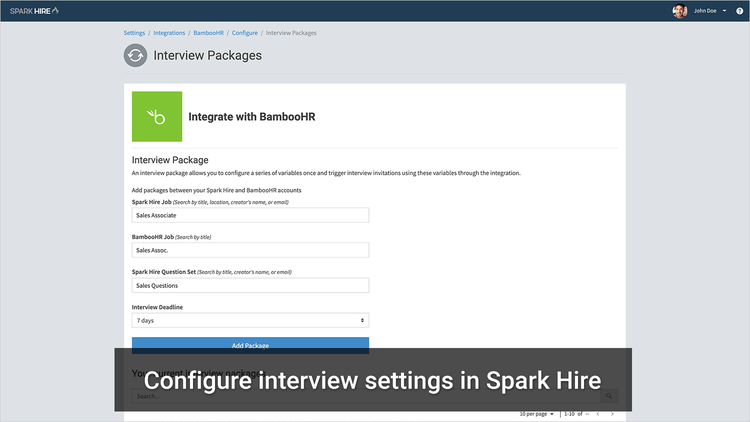
Task: Open the Interview Deadline 7 days dropdown
Action: point(250,320)
